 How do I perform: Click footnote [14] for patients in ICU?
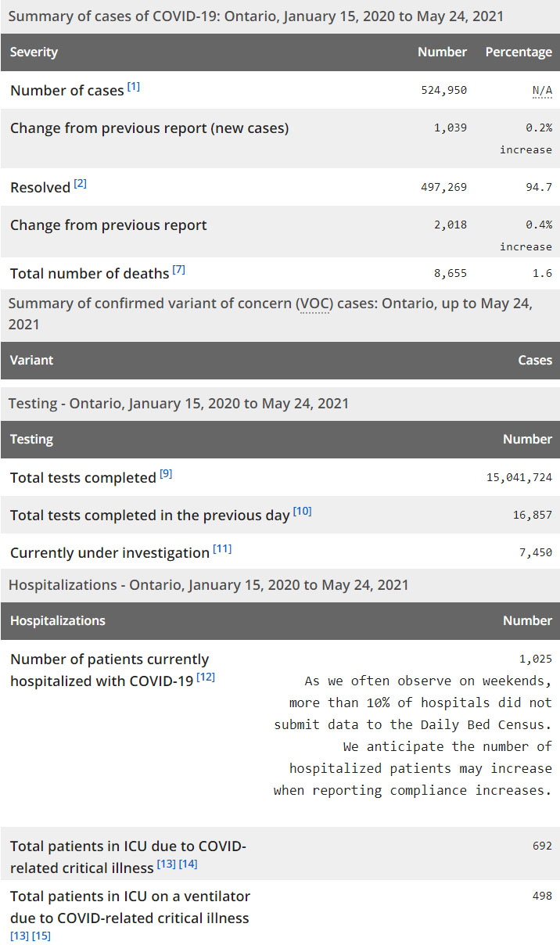point(188,864)
